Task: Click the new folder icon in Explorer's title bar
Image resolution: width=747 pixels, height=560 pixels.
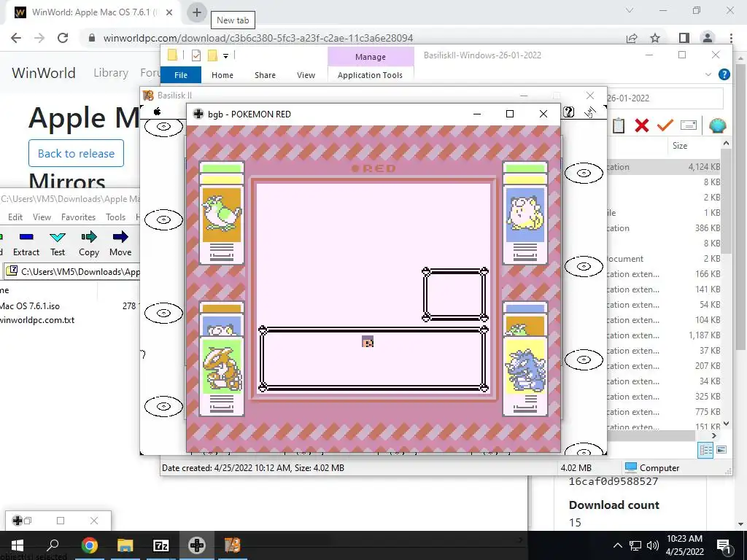Action: [x=212, y=55]
